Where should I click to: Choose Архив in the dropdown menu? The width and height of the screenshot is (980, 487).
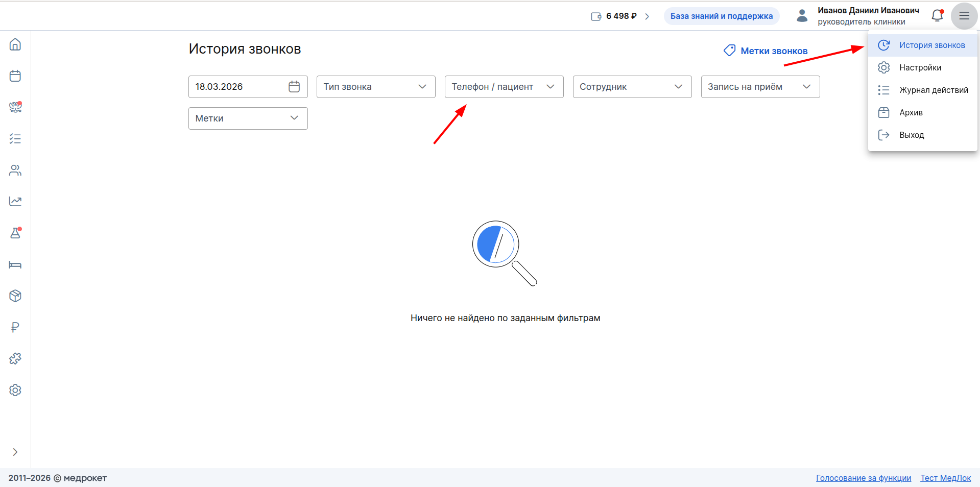pyautogui.click(x=911, y=113)
